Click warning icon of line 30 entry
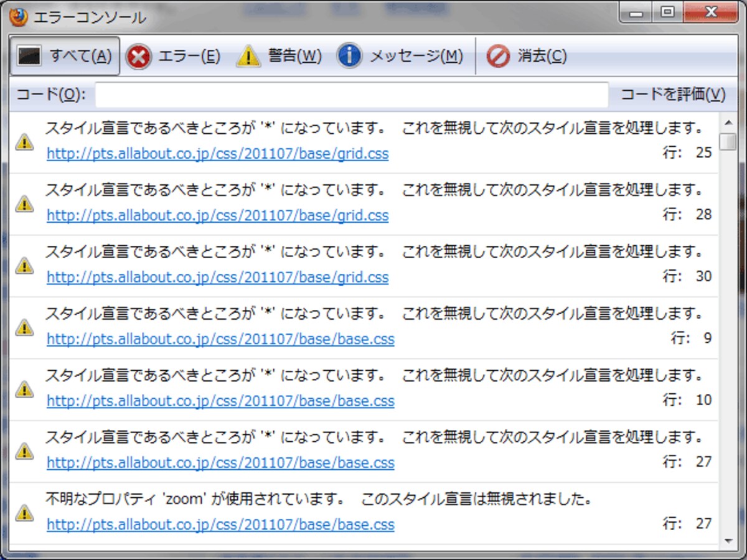The height and width of the screenshot is (560, 747). click(24, 266)
